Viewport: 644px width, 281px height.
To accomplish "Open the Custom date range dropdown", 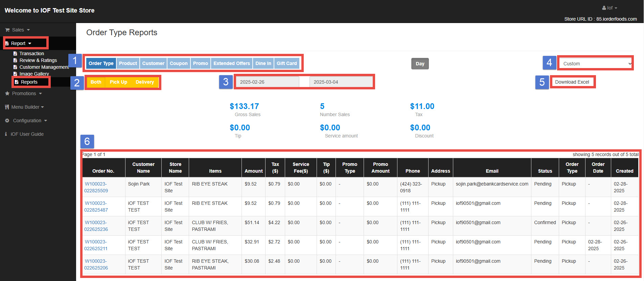I will 595,64.
